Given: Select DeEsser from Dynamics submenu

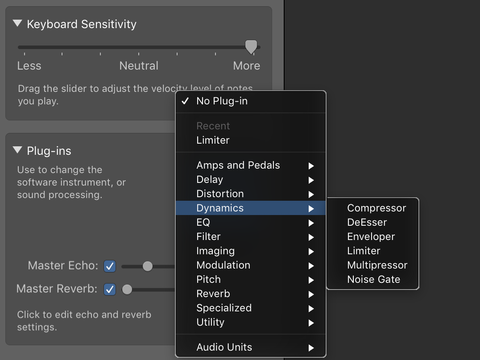Looking at the screenshot, I should click(x=373, y=222).
